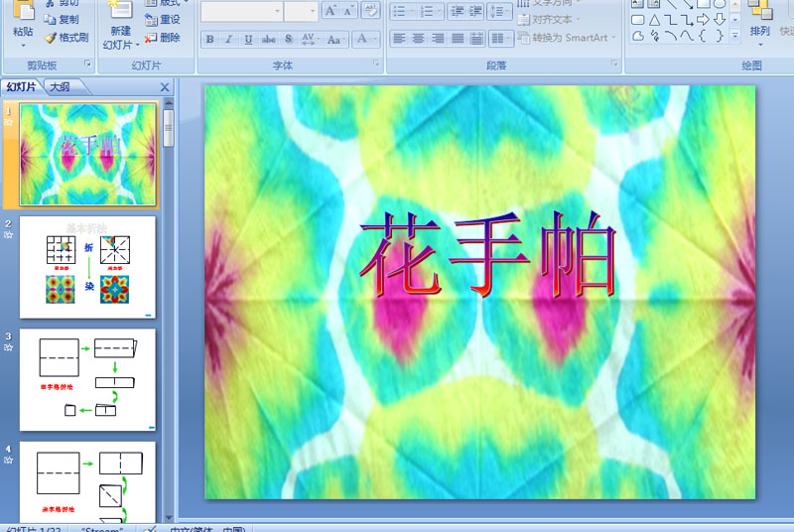Screen dimensions: 794x532
Task: Increase list indent level
Action: tap(475, 11)
